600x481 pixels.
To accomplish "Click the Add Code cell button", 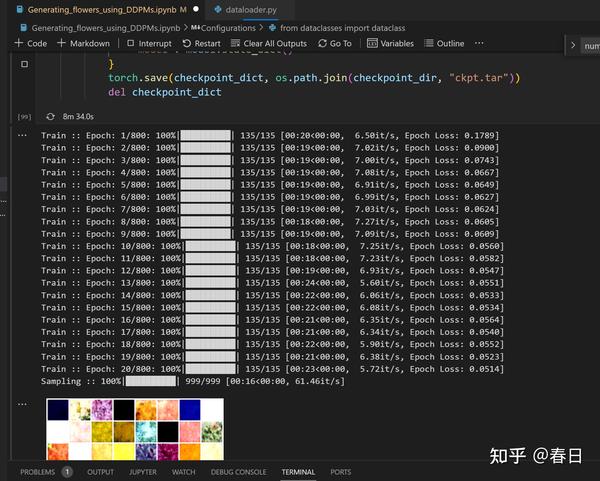I will pos(31,44).
